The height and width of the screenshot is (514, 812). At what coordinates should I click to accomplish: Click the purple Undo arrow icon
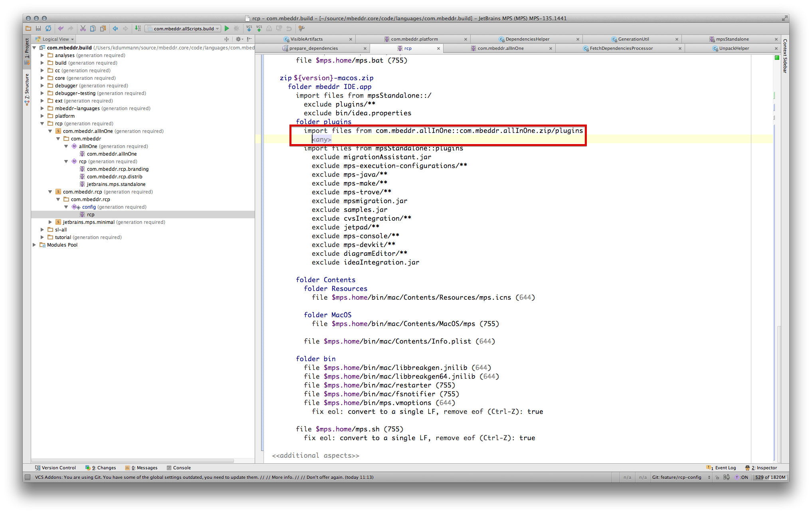coord(61,28)
